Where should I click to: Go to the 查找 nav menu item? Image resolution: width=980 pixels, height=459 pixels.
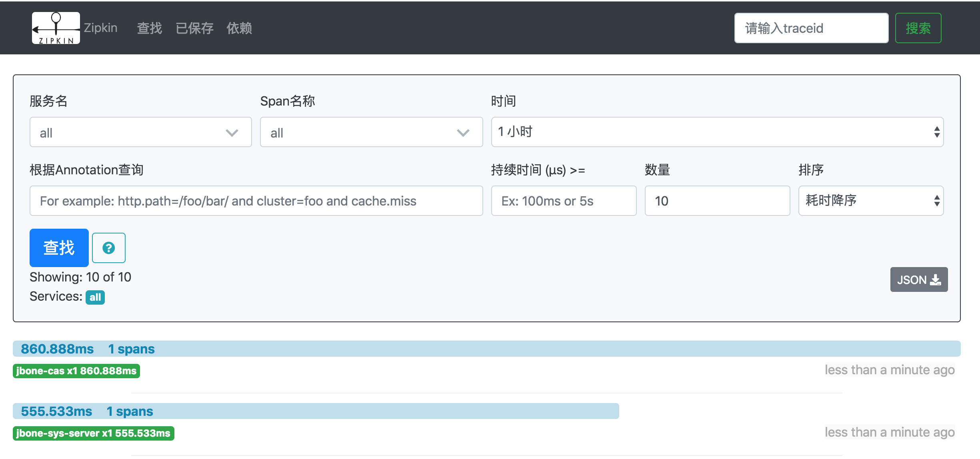[149, 28]
